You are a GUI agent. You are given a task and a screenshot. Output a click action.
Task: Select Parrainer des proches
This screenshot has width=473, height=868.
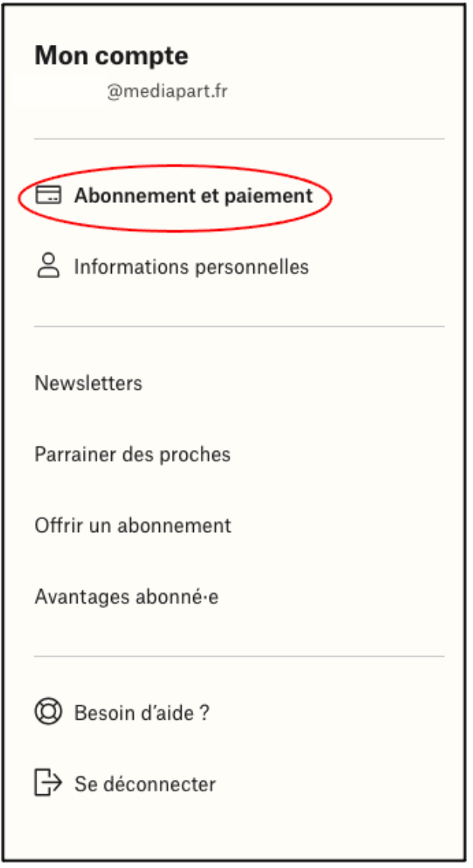tap(132, 455)
